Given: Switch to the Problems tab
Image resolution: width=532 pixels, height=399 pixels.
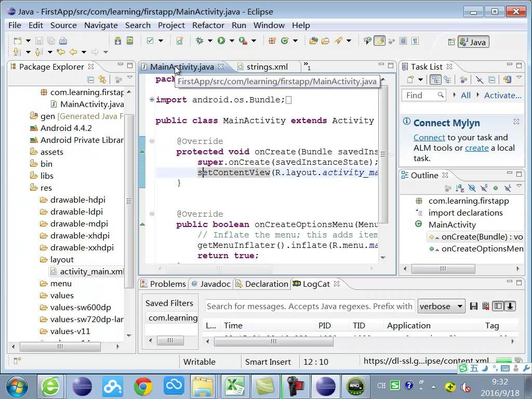Looking at the screenshot, I should tap(163, 284).
